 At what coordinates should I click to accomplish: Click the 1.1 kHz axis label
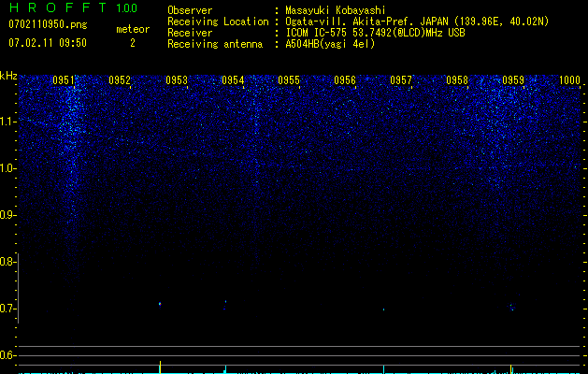pyautogui.click(x=7, y=122)
